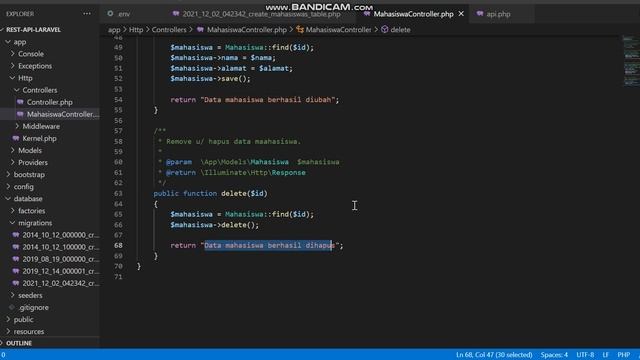The height and width of the screenshot is (360, 640).
Task: Change encoding via UTF-8 status item
Action: (585, 355)
